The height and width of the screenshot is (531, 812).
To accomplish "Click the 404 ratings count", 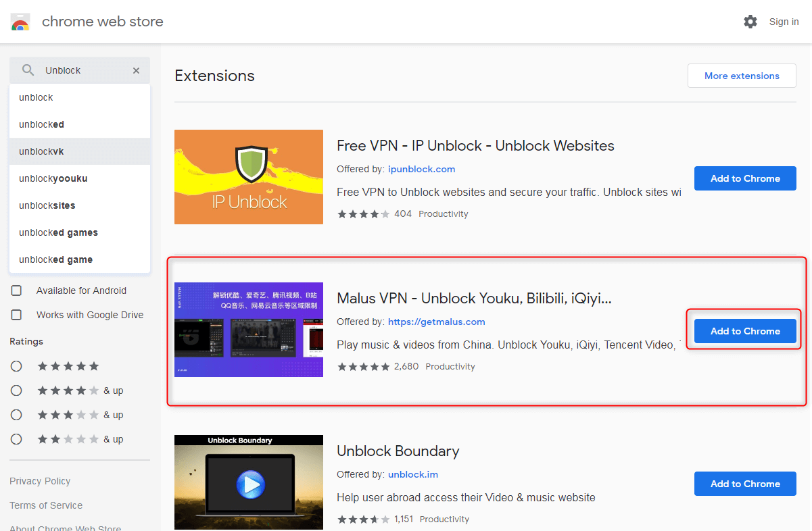I will 403,213.
